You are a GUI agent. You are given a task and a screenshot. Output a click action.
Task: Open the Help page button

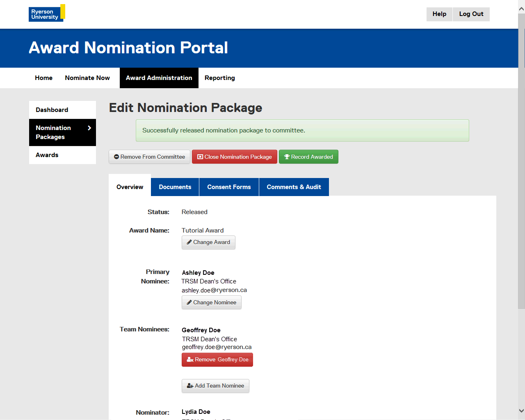coord(439,14)
